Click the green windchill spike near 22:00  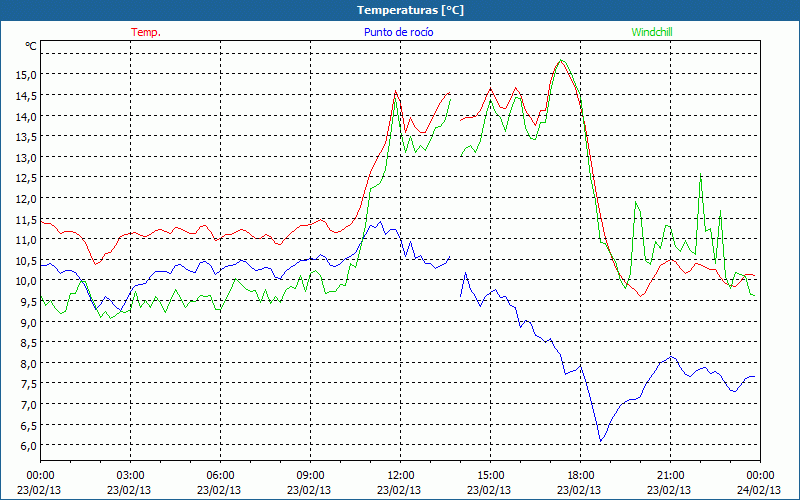coord(701,174)
